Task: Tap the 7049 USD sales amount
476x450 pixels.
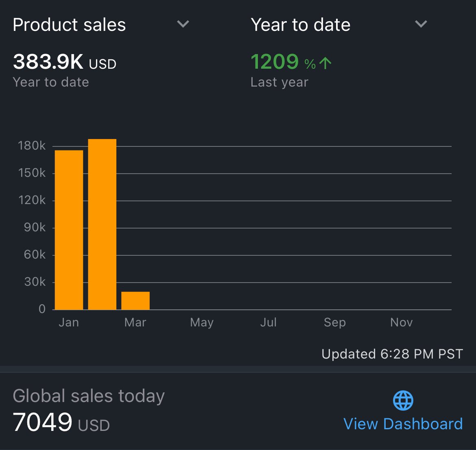Action: [x=61, y=423]
